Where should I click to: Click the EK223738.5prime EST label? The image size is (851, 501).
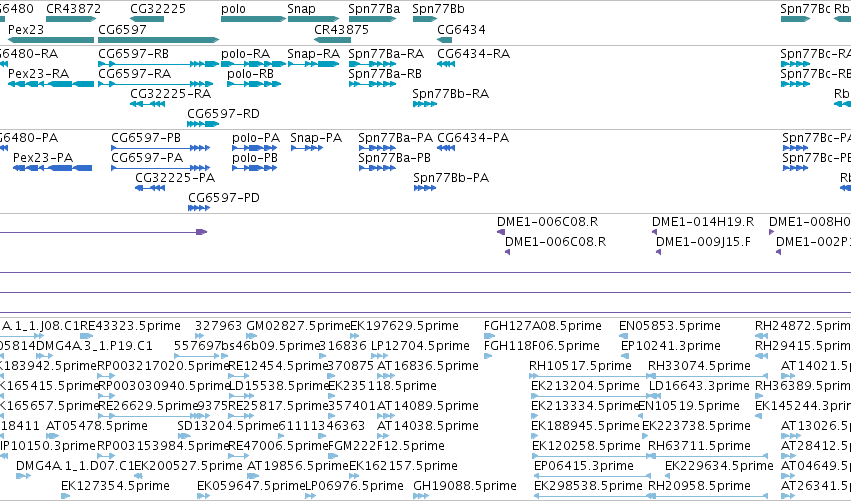[696, 426]
